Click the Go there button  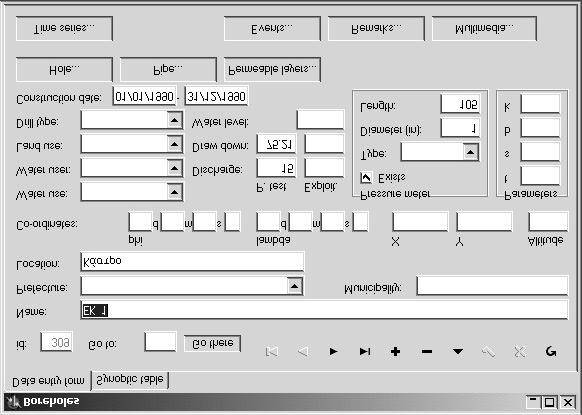click(212, 343)
